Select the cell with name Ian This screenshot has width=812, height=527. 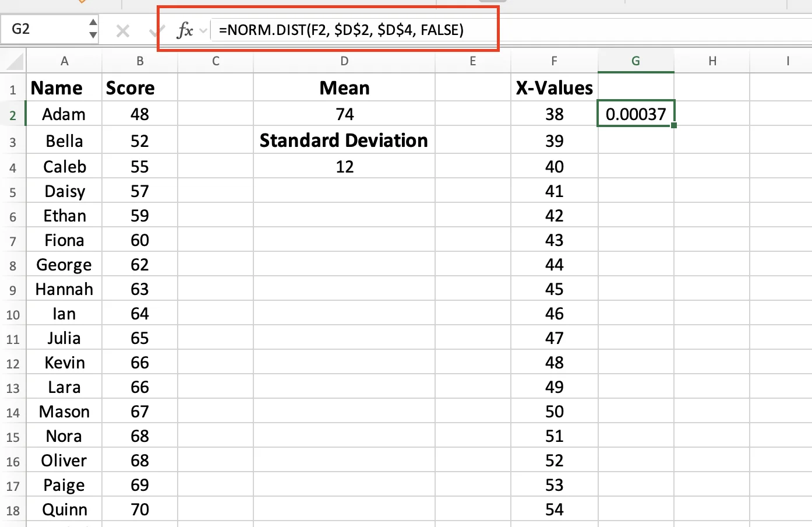[64, 313]
